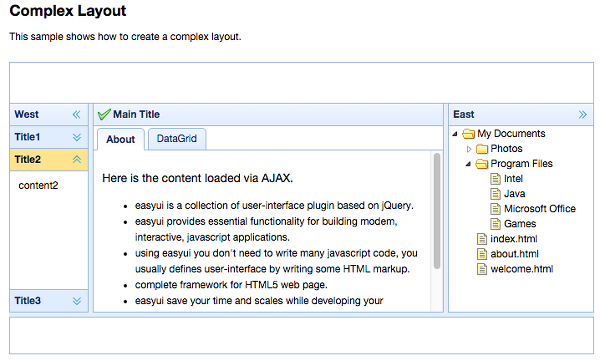Collapse the Title2 accordion section arrow
Viewport: 600px width, 361px height.
click(x=77, y=160)
